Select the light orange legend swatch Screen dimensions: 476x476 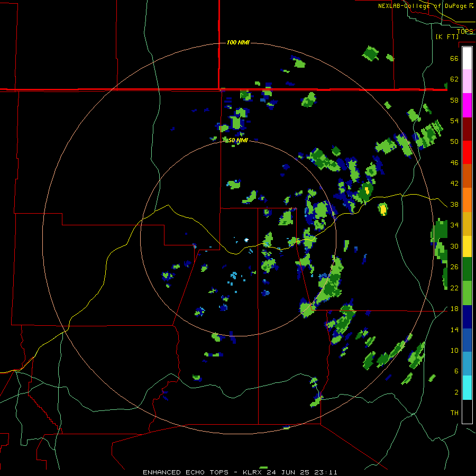[467, 200]
